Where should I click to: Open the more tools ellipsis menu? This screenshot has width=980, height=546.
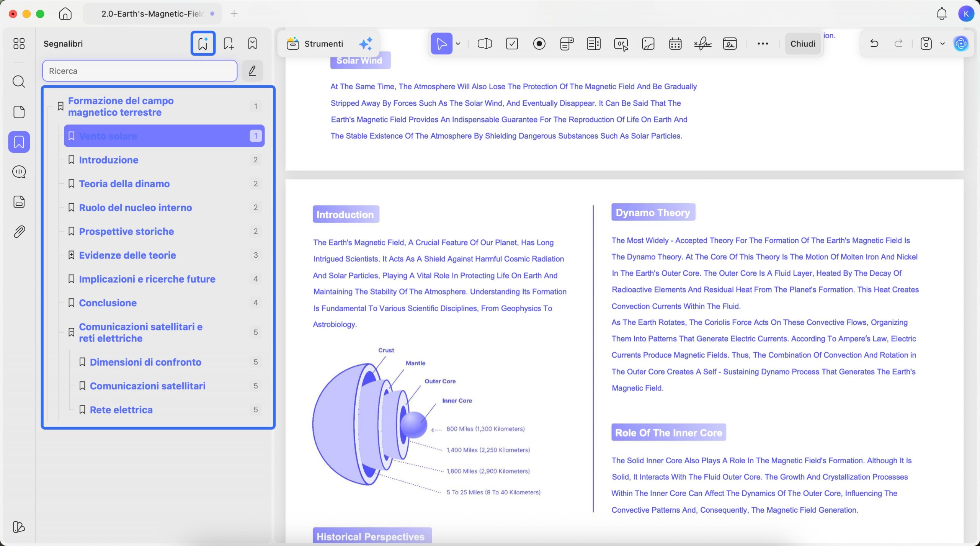762,44
